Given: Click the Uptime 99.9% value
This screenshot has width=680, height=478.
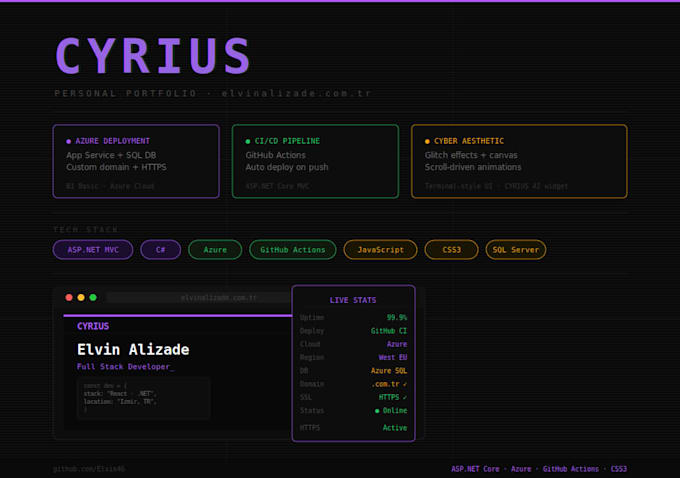Looking at the screenshot, I should [397, 318].
